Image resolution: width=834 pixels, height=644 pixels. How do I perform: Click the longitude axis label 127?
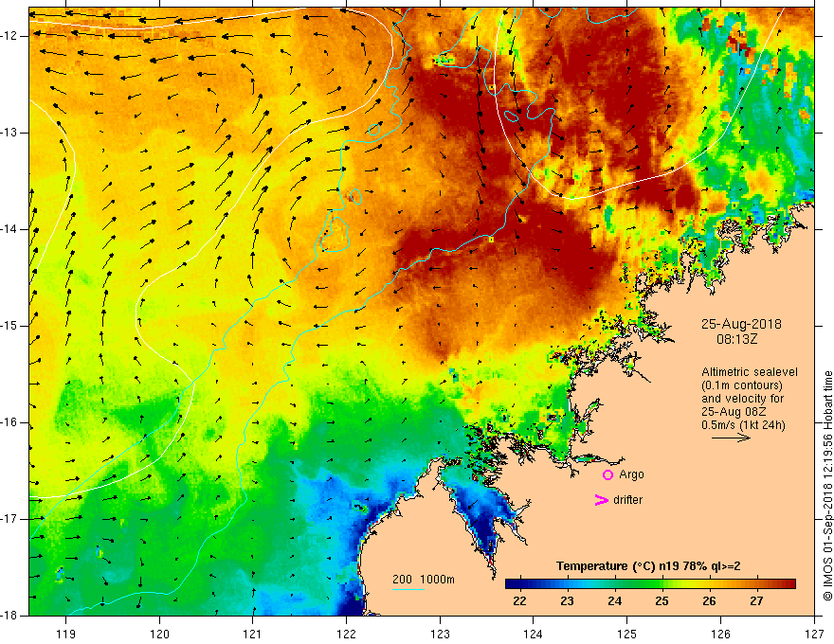click(814, 634)
